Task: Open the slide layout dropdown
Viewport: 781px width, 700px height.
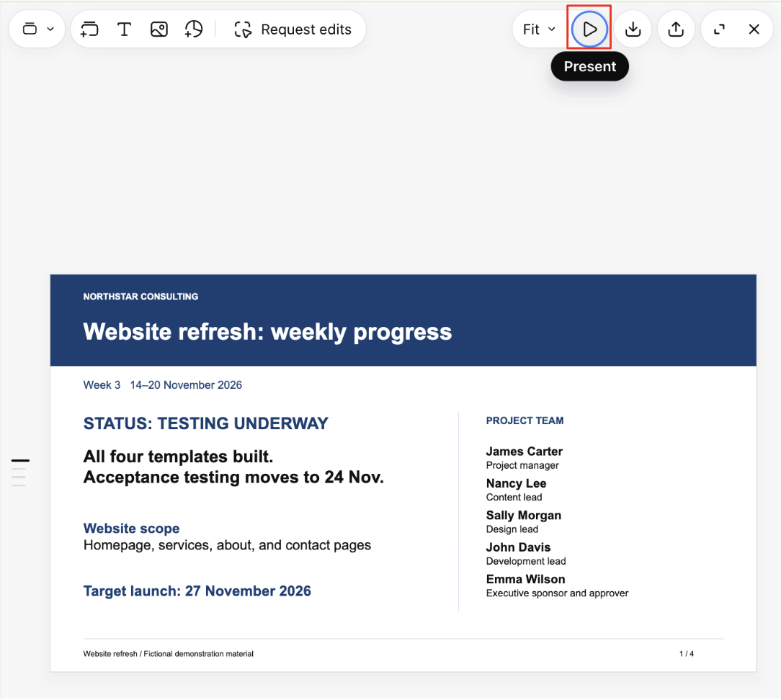Action: tap(37, 30)
